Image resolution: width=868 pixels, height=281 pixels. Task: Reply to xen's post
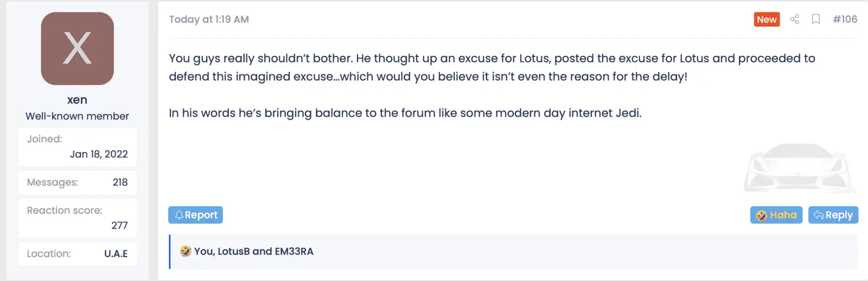[833, 215]
